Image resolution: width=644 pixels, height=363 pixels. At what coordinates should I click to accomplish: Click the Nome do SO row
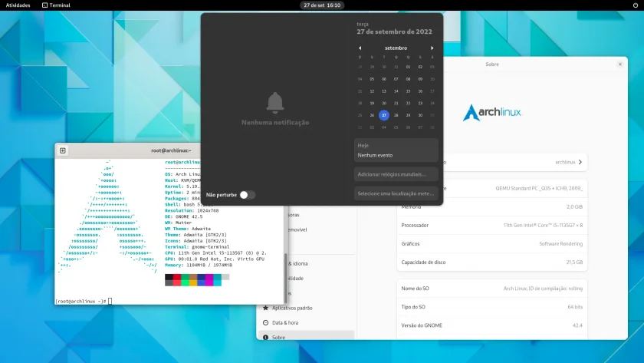pos(492,289)
